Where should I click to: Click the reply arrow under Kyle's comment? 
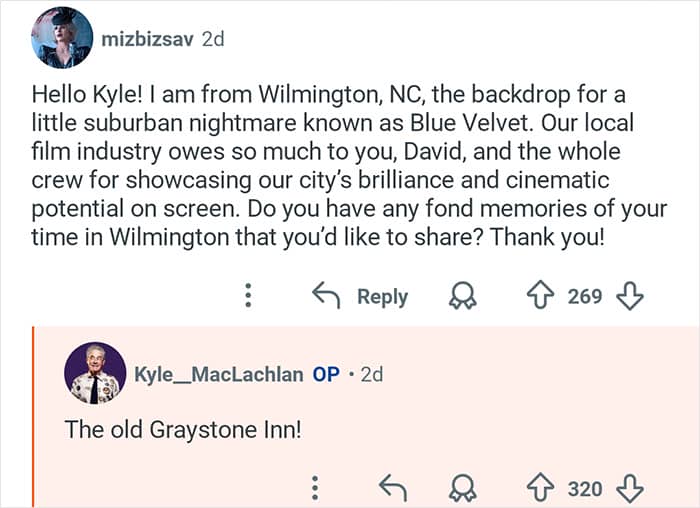point(392,488)
